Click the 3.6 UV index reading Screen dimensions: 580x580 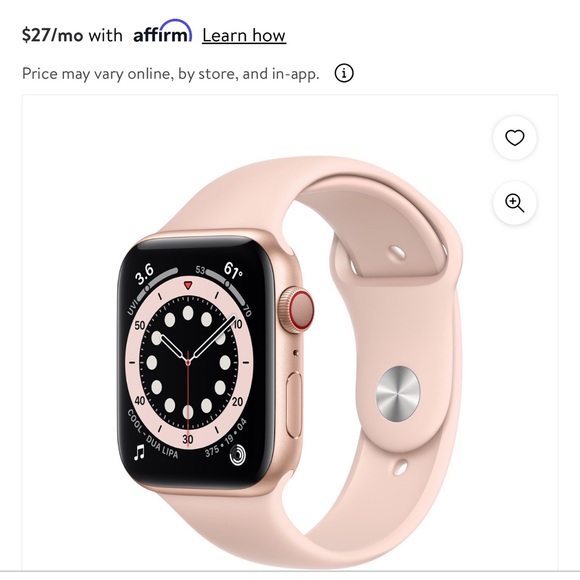[x=145, y=274]
